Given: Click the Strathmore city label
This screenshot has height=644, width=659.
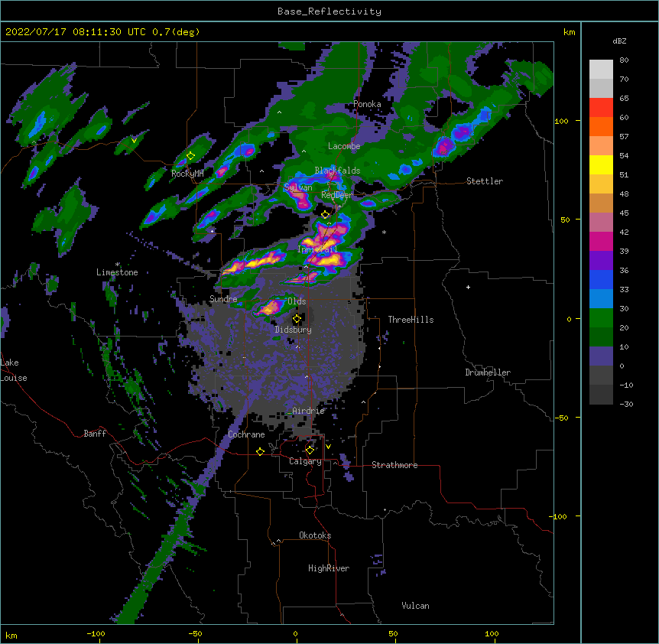Looking at the screenshot, I should click(394, 465).
